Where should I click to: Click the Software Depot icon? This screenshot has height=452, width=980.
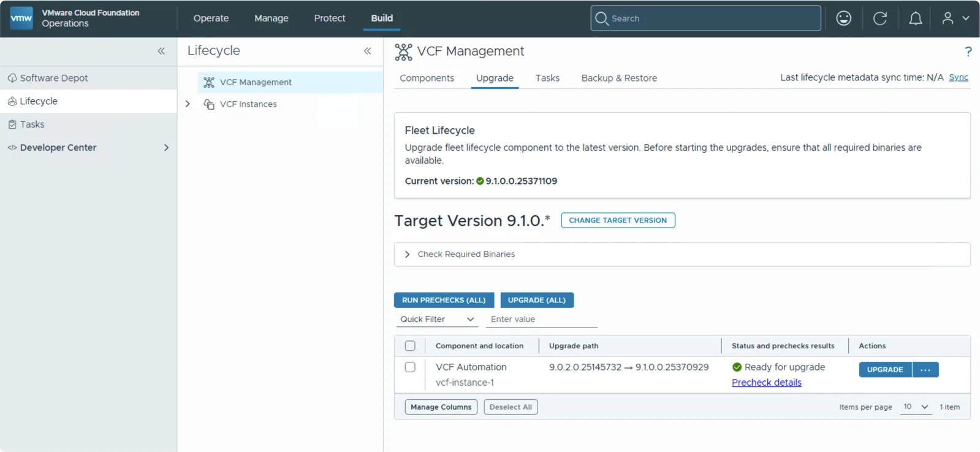click(x=12, y=78)
